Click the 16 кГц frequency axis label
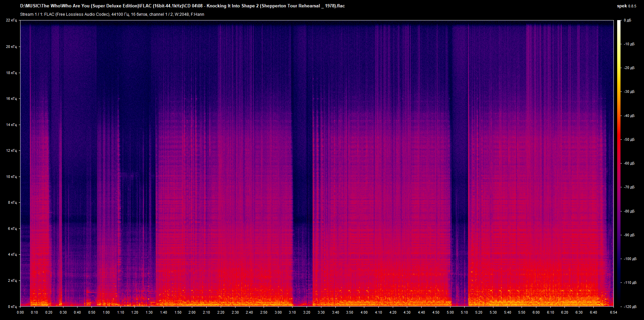 pyautogui.click(x=12, y=99)
